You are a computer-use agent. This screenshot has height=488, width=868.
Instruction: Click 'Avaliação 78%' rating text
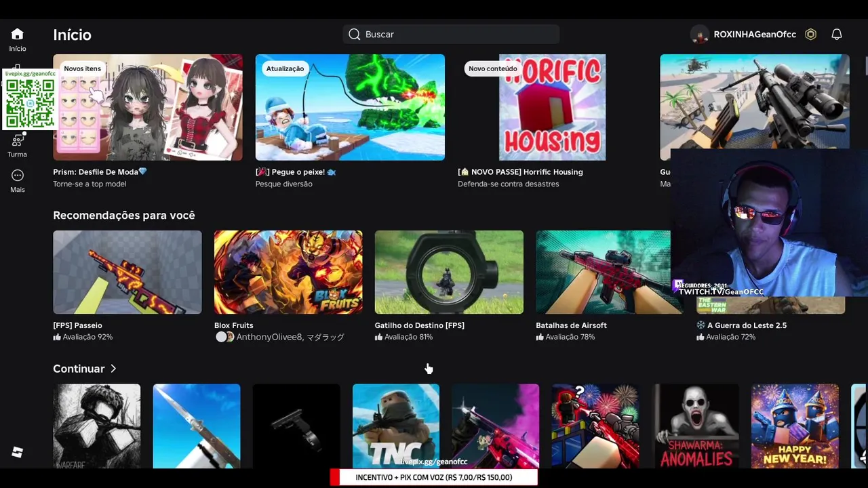click(x=570, y=337)
